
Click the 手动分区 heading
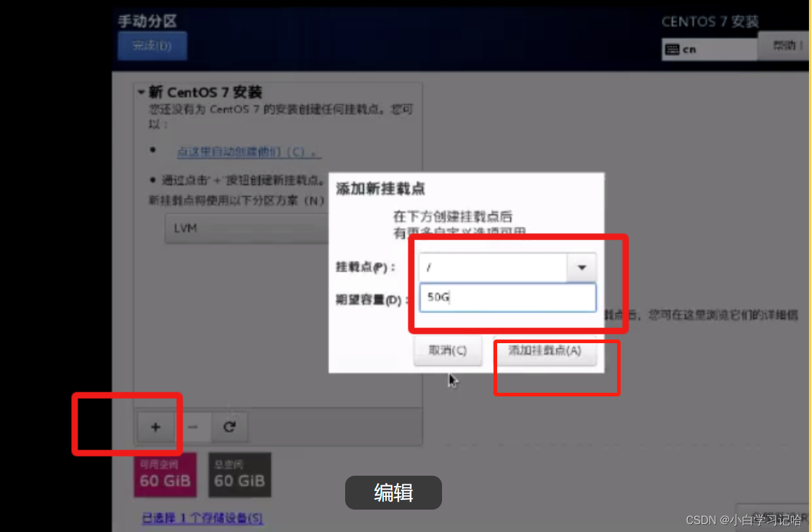147,21
